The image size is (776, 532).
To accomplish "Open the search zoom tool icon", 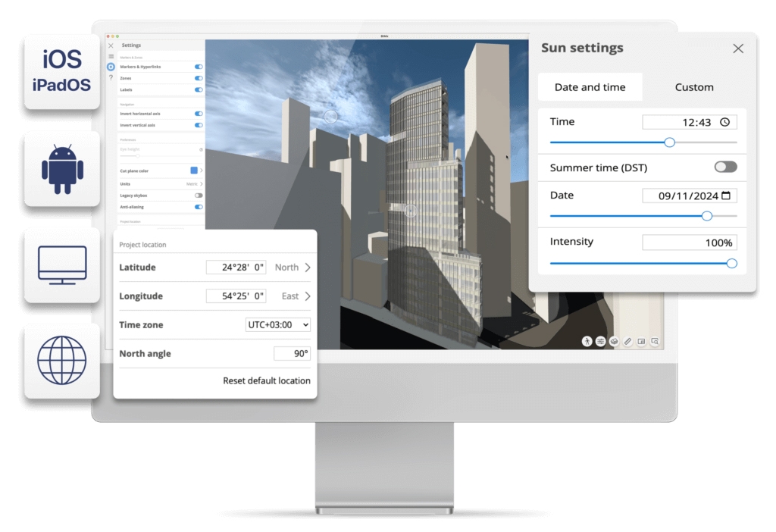I will 655,341.
